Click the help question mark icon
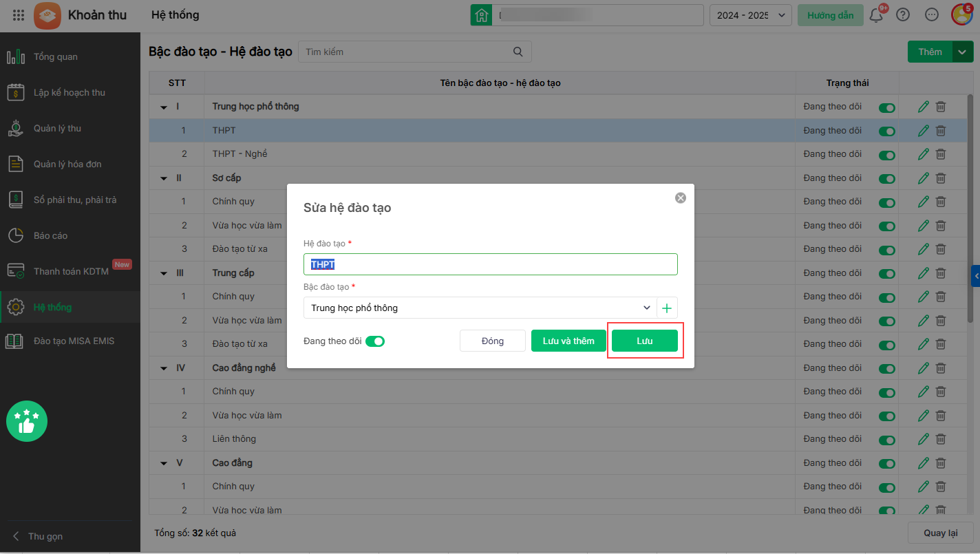This screenshot has height=554, width=980. [903, 15]
